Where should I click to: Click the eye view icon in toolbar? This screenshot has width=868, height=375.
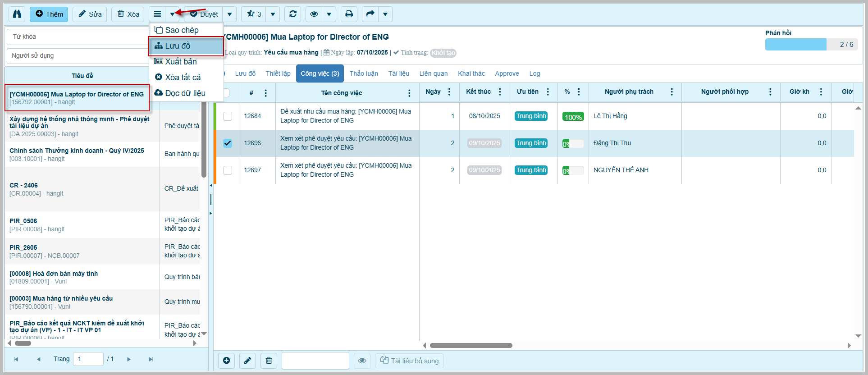coord(314,14)
